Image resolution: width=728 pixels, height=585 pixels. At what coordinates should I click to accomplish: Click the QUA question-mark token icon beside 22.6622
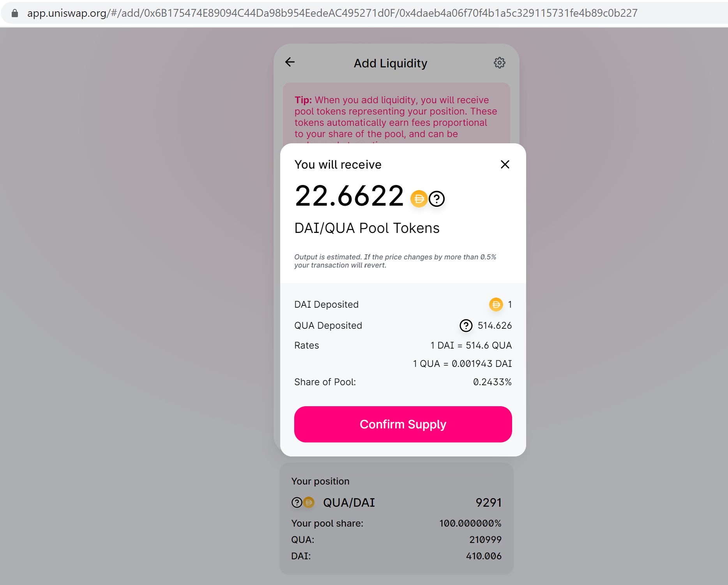[436, 198]
